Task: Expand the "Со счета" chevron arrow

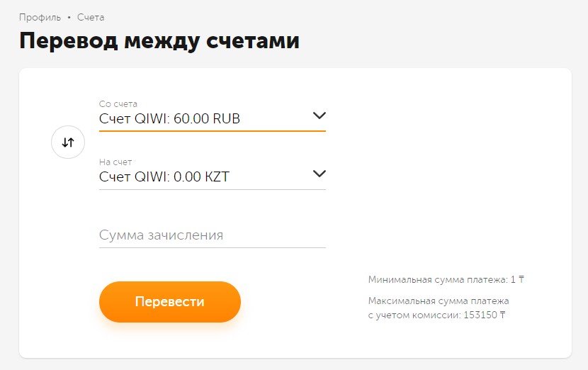Action: click(319, 116)
